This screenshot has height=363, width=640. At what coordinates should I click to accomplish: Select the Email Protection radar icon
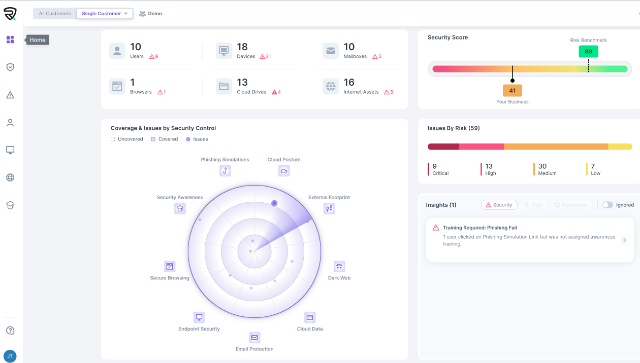[254, 337]
